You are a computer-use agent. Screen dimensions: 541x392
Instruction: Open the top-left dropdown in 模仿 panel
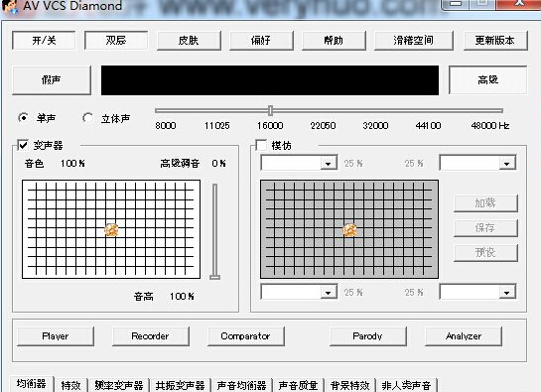(329, 163)
